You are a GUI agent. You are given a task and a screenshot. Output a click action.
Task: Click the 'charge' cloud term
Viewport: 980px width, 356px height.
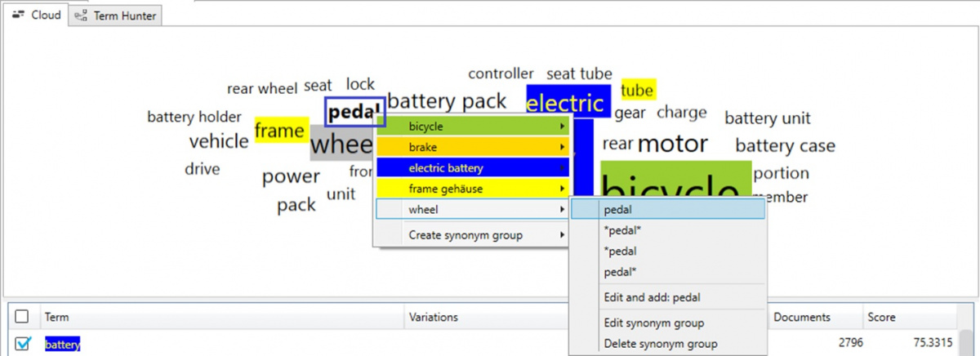coord(682,113)
